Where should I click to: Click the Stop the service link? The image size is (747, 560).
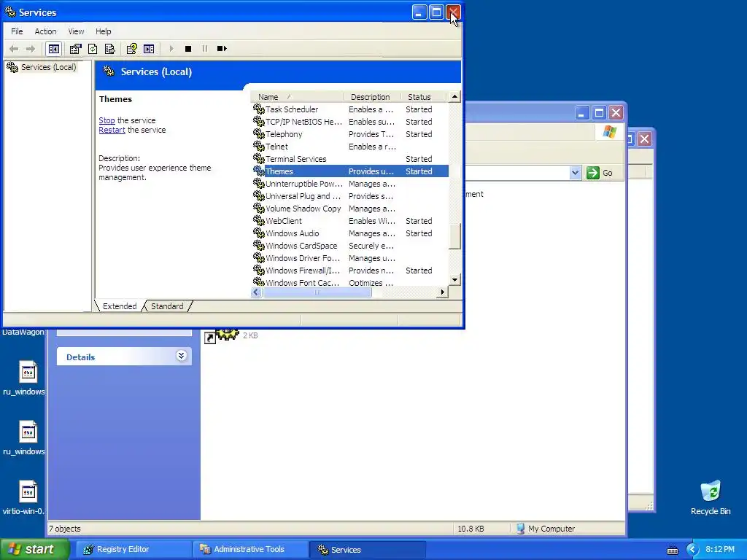click(x=107, y=120)
